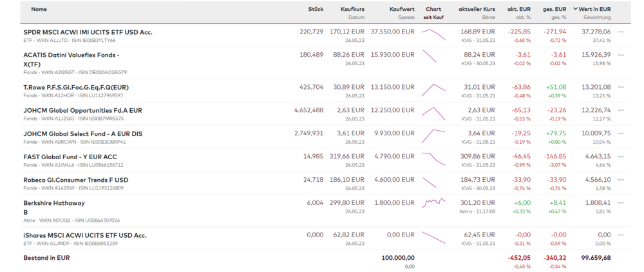Open SPDR MSCI ACWI IMI UCITS ETF details
The width and height of the screenshot is (644, 272).
[88, 32]
